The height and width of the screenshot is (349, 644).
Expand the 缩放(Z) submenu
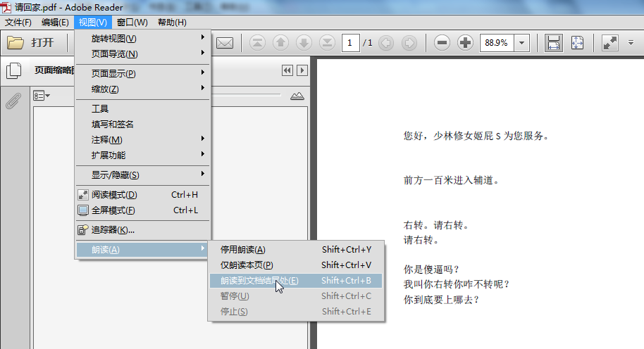pos(142,89)
